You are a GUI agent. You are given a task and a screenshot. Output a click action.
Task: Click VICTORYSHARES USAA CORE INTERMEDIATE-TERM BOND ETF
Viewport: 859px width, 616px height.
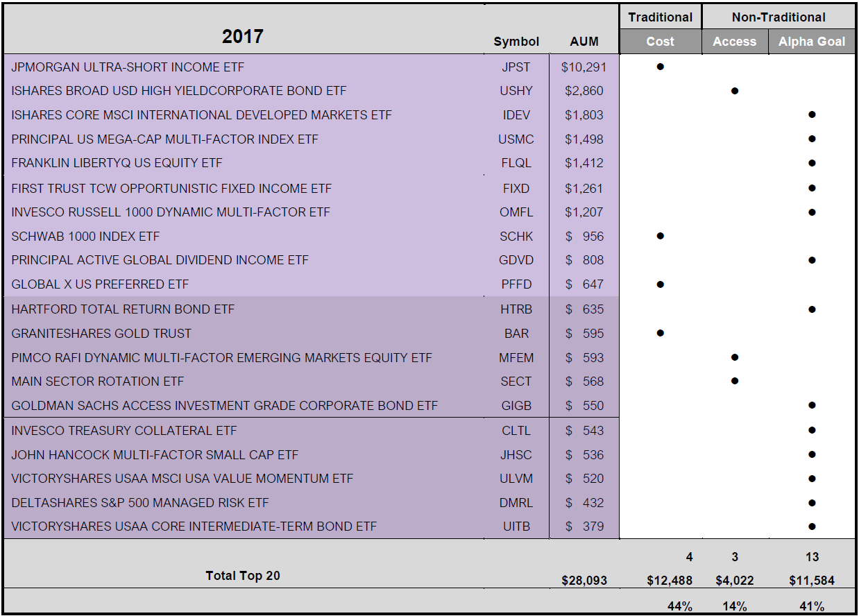coord(194,527)
